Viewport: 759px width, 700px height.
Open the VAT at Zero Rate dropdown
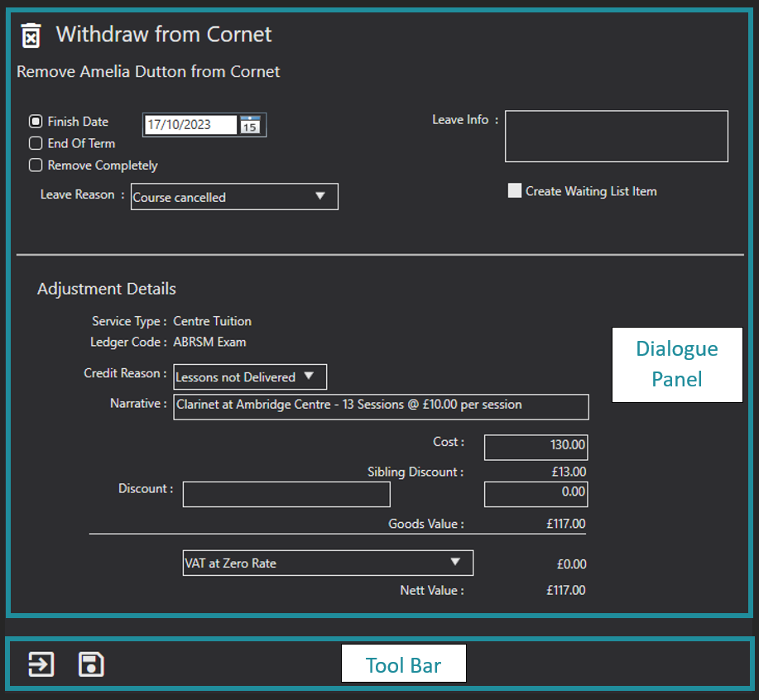pyautogui.click(x=328, y=563)
